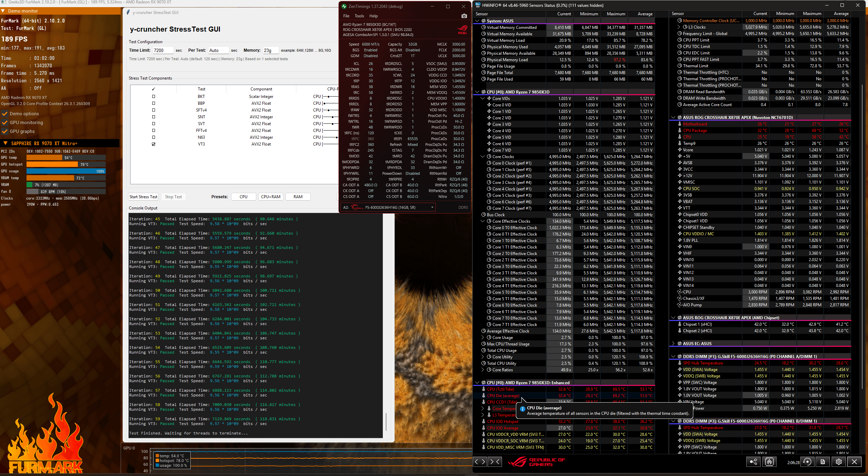868x476 pixels.
Task: Collapse the Core VIDs tree group
Action: [483, 99]
